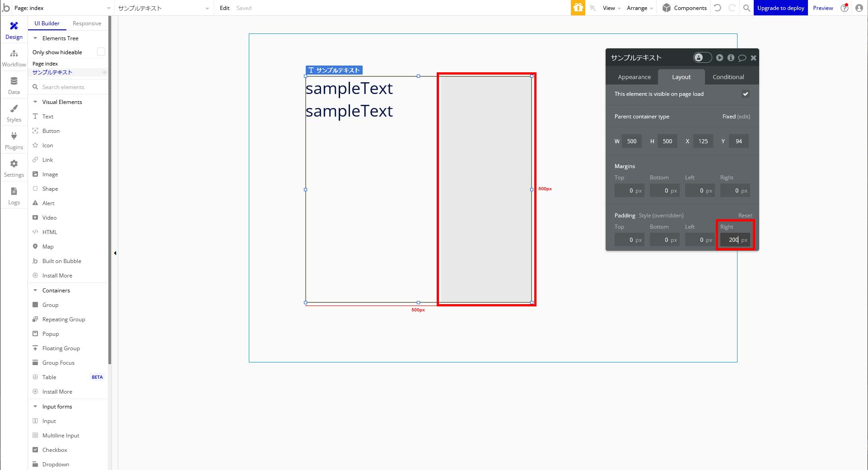Open the Data section

click(x=14, y=86)
